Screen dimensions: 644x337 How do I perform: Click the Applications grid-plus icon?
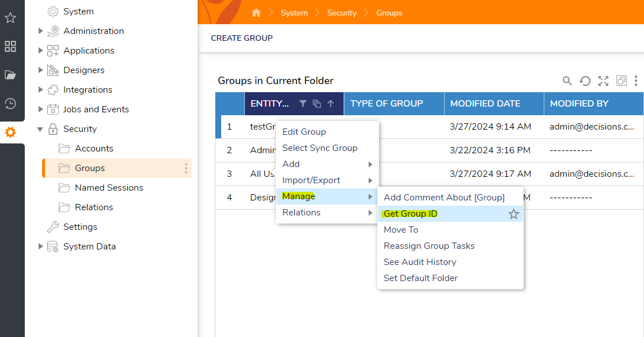tap(53, 51)
